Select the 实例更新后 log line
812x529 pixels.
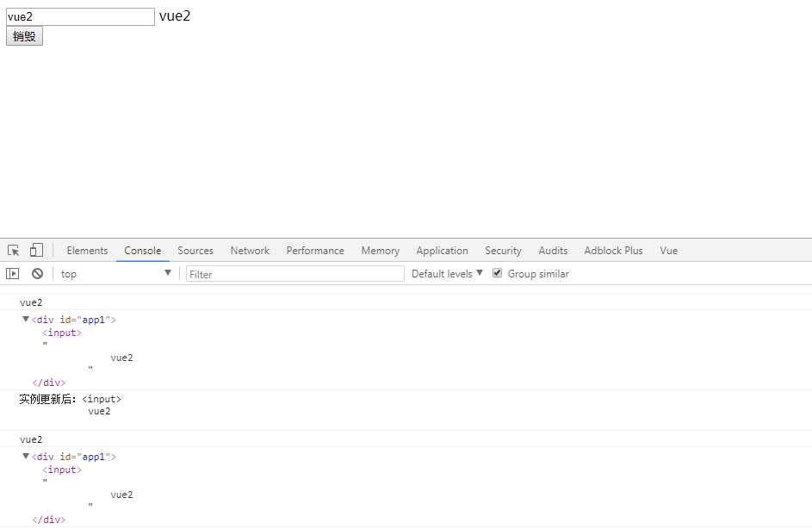(70, 399)
